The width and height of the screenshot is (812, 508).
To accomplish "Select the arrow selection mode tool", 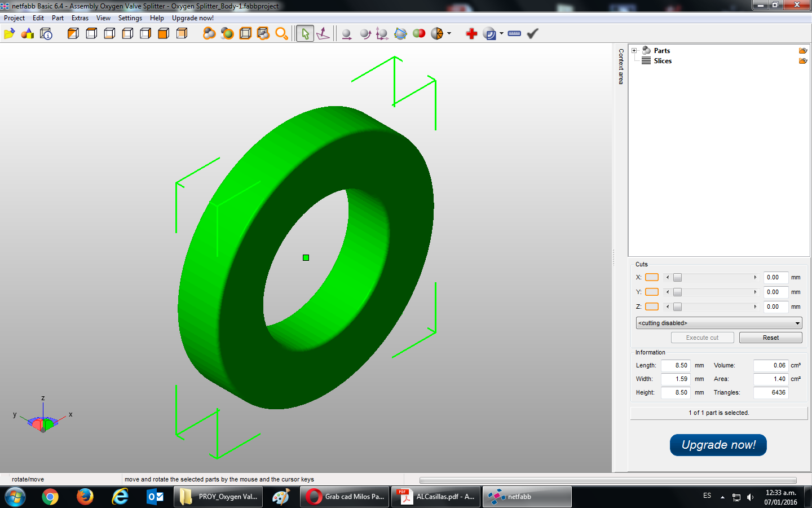I will click(x=305, y=34).
